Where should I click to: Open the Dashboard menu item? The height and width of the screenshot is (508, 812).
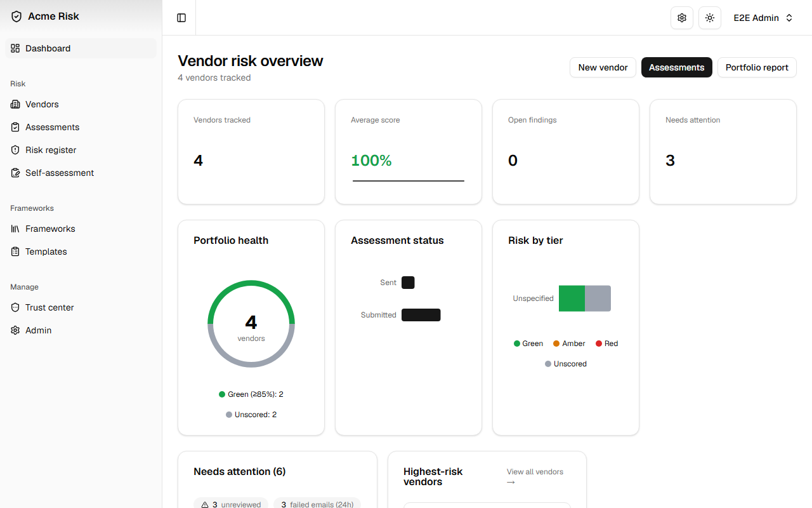pos(81,48)
